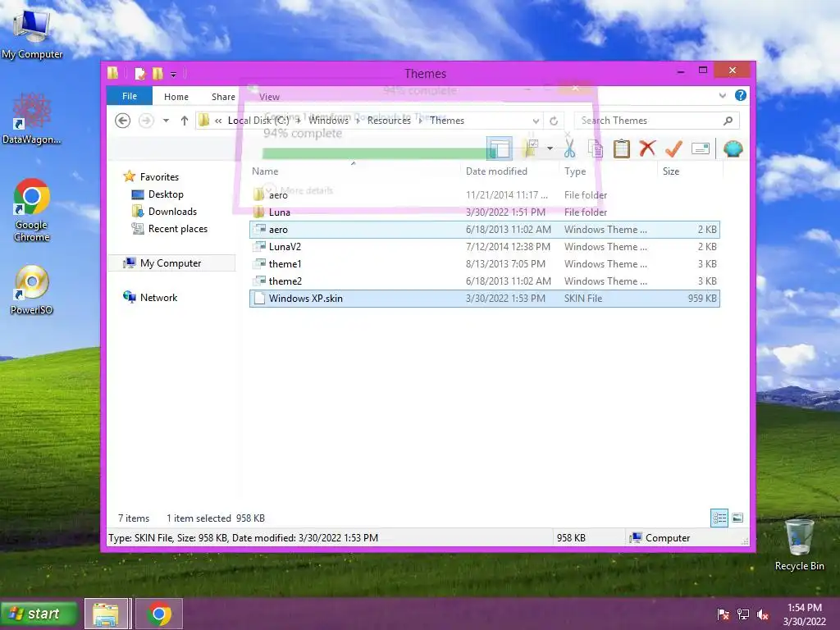Viewport: 840px width, 630px height.
Task: Expand the ribbon with the chevron
Action: 722,95
